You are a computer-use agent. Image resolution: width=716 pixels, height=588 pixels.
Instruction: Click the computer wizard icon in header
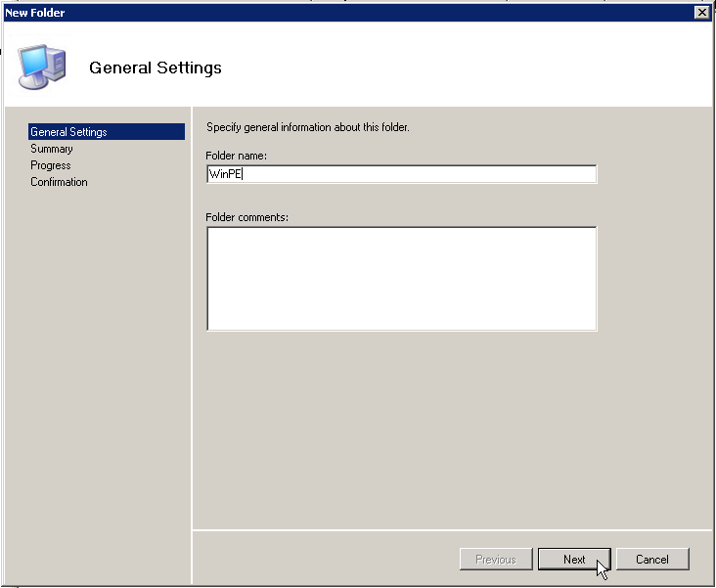coord(43,67)
